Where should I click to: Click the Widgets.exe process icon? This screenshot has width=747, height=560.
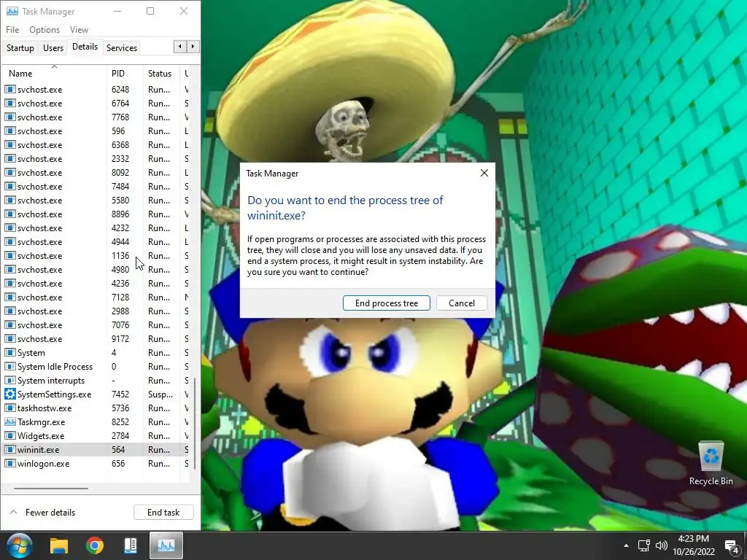coord(9,436)
